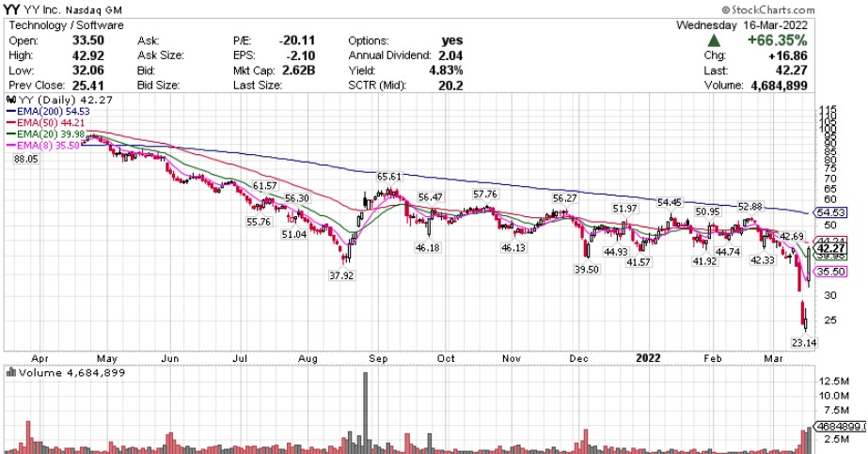Click the Volume 4,684,899 panel title

72,373
